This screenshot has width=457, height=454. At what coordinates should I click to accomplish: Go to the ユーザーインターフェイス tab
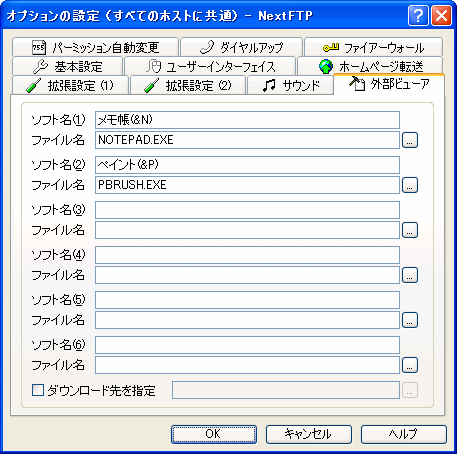210,66
